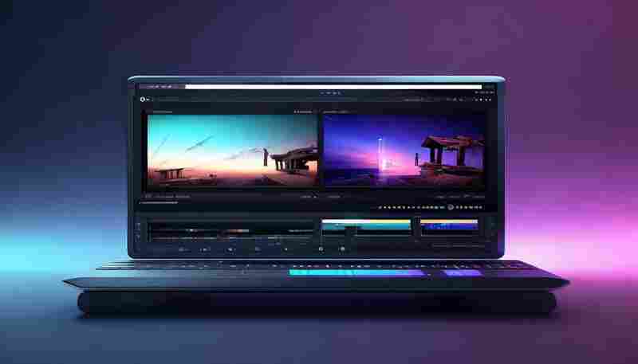Select the teal and yellow clip on the timeline
This screenshot has height=364, width=638.
tap(366, 225)
